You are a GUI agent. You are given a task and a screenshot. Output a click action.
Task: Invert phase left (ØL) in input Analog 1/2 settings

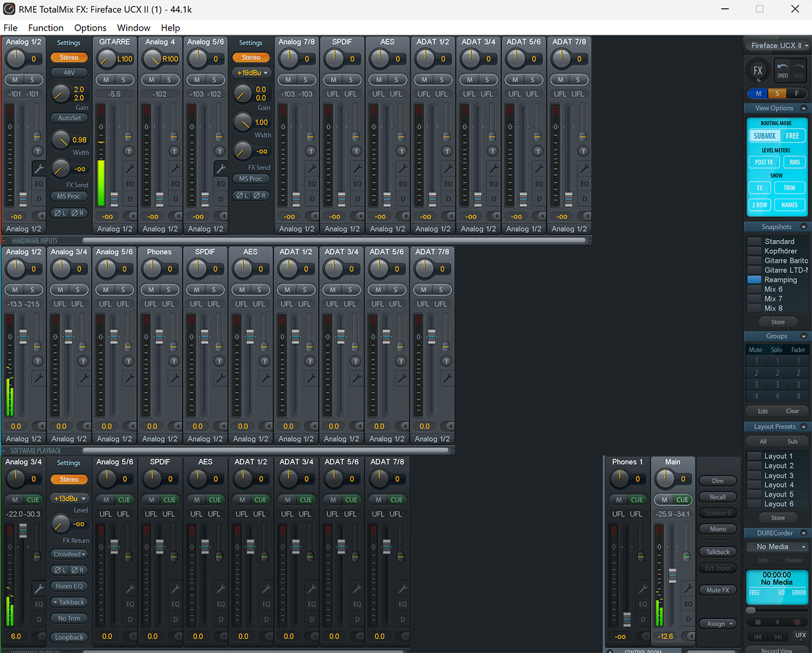pyautogui.click(x=60, y=213)
